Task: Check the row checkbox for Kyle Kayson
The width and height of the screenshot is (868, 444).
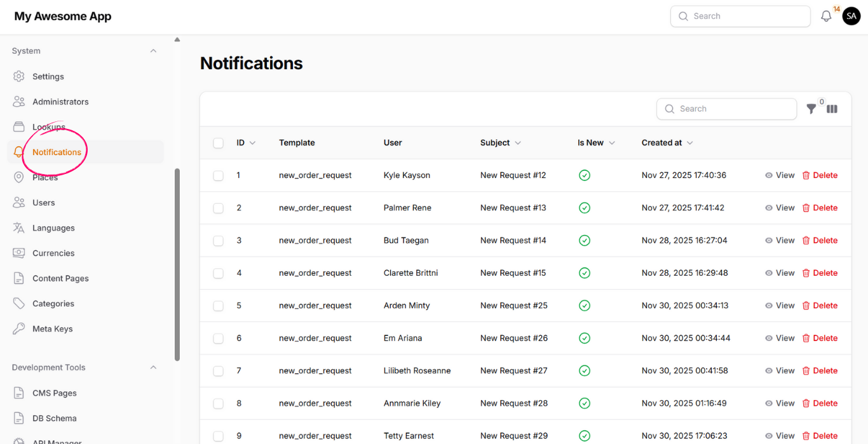Action: (x=218, y=175)
